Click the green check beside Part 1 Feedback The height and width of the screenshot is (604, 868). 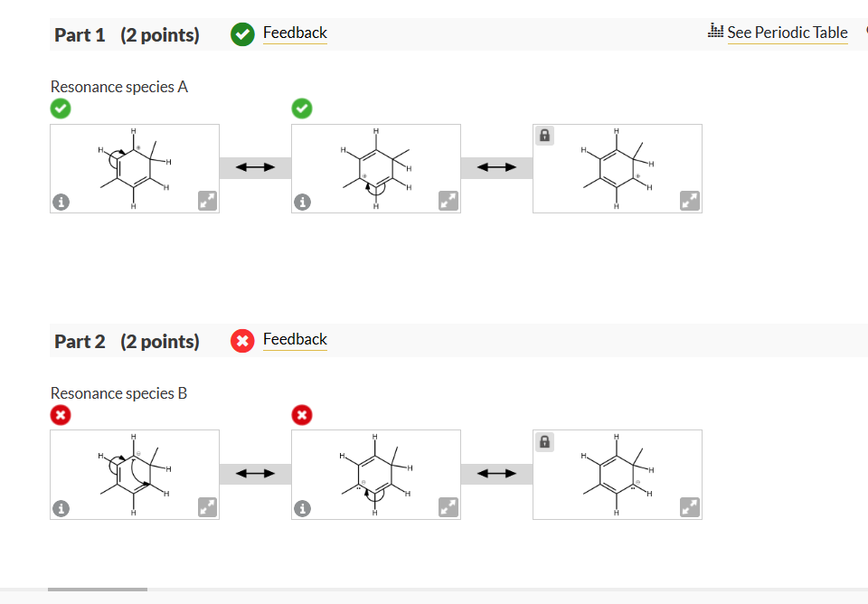(x=242, y=34)
